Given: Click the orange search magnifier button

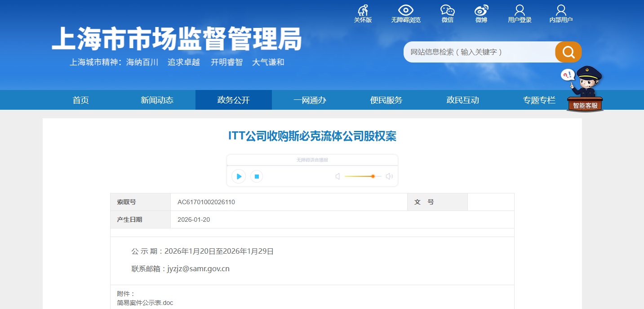Looking at the screenshot, I should pos(568,52).
